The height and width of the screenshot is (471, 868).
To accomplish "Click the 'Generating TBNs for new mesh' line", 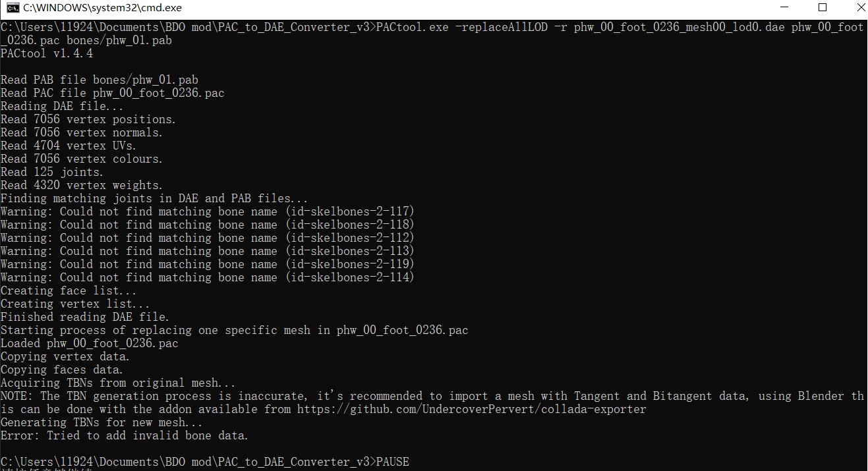I will click(x=102, y=422).
